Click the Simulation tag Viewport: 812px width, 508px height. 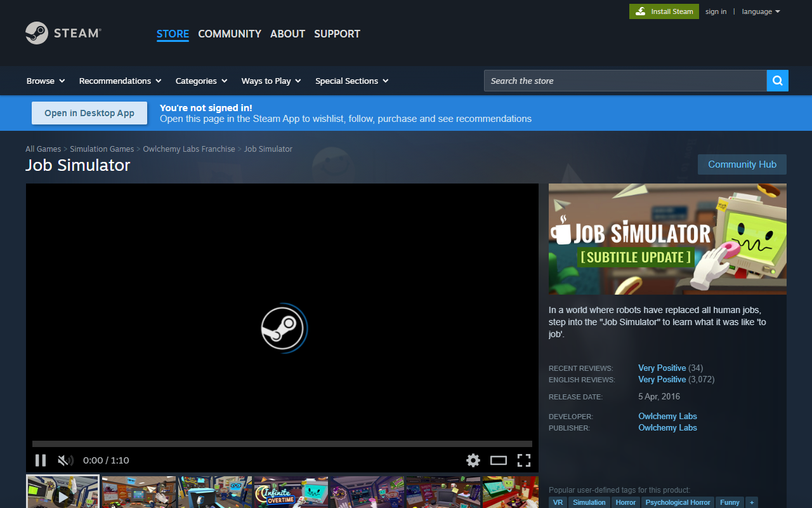click(x=589, y=502)
